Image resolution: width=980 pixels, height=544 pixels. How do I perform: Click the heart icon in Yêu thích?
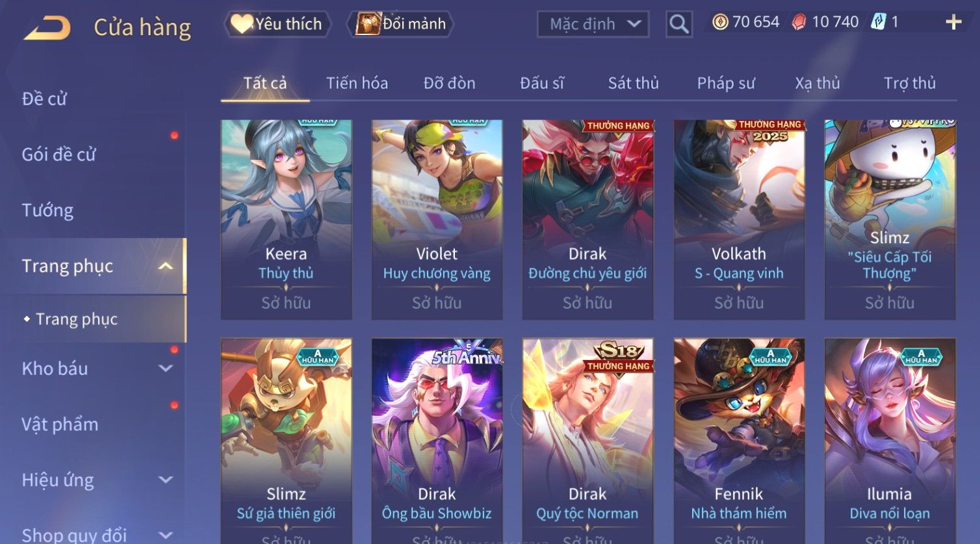[242, 24]
